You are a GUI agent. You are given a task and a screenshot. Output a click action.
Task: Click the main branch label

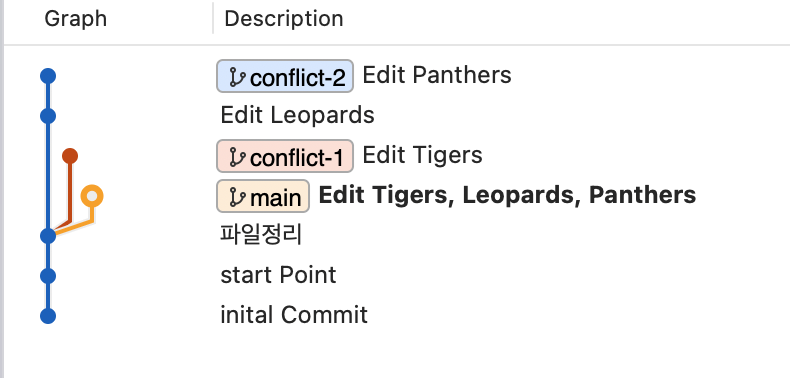[263, 196]
